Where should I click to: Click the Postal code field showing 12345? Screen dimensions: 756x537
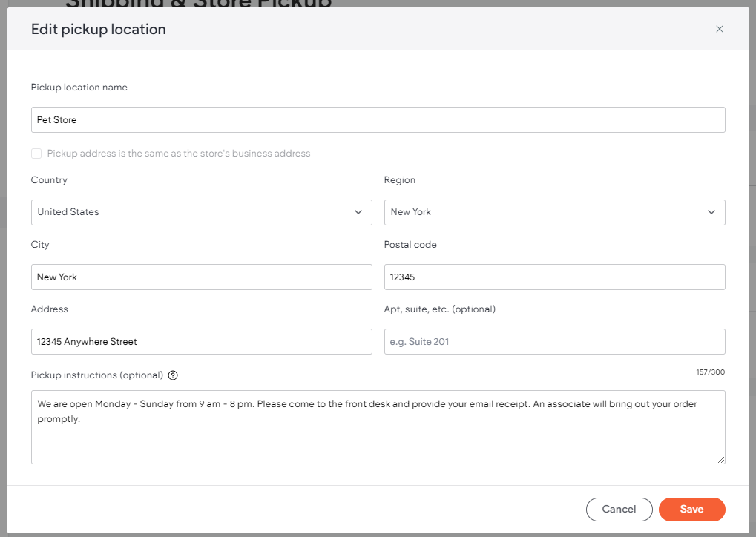coord(554,277)
